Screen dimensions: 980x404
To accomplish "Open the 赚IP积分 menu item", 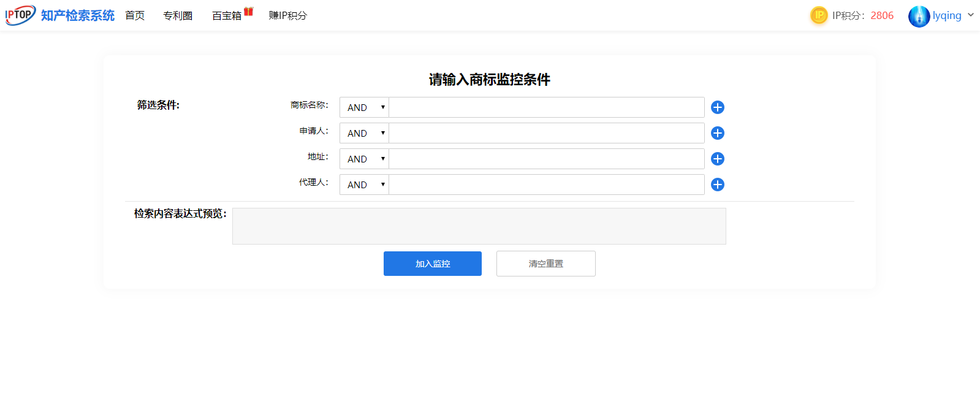I will pyautogui.click(x=287, y=16).
